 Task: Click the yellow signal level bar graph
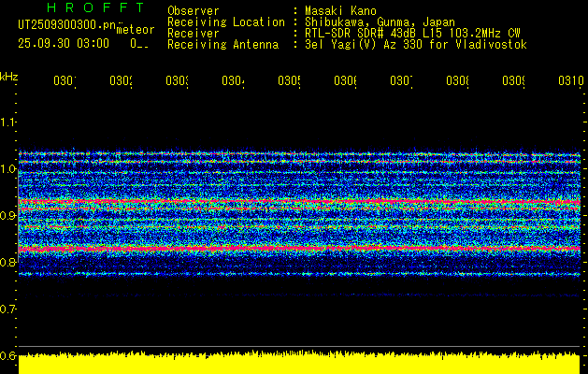(x=299, y=363)
